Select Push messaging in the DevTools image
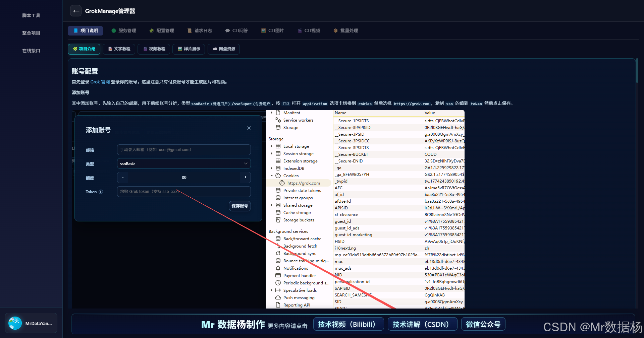Viewport: 644px width, 338px height. click(299, 298)
